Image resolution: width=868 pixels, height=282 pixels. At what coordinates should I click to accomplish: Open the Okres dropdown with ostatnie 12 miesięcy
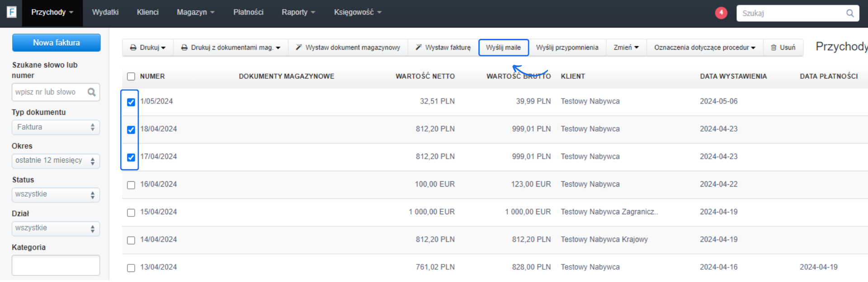click(x=56, y=161)
